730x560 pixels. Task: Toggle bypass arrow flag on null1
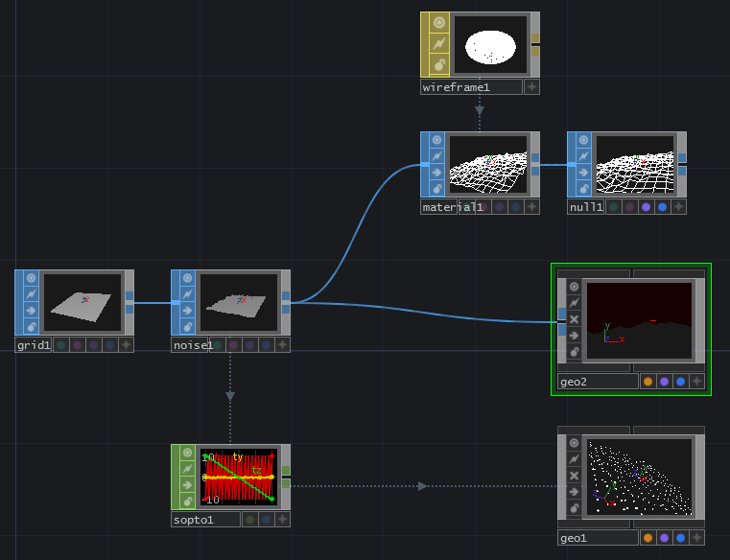584,173
